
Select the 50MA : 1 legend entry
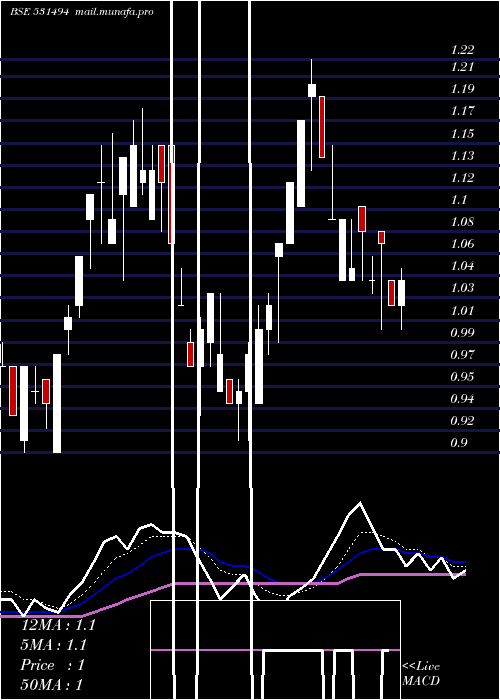52,685
